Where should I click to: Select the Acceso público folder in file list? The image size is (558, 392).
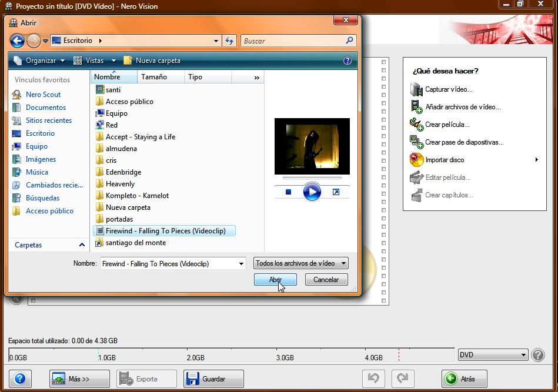point(125,101)
